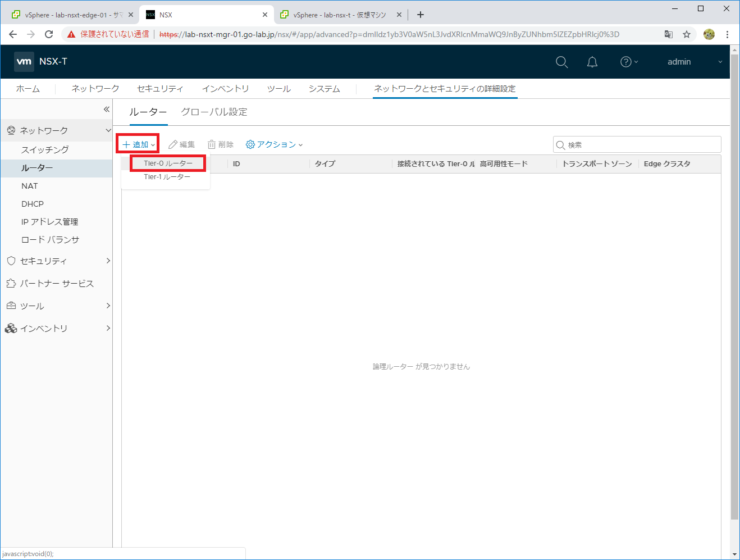Screen dimensions: 740x560
Task: Open the Chrome three-dot menu
Action: tap(728, 34)
